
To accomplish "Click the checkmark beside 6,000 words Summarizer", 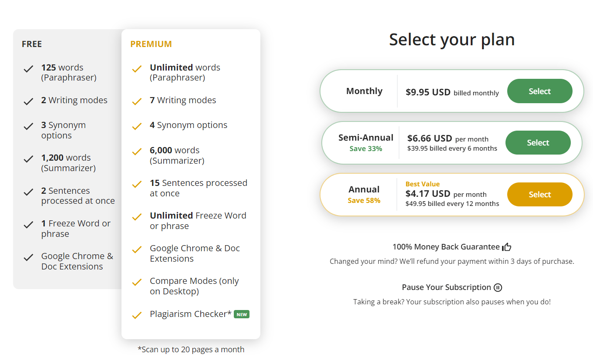I will (x=136, y=150).
